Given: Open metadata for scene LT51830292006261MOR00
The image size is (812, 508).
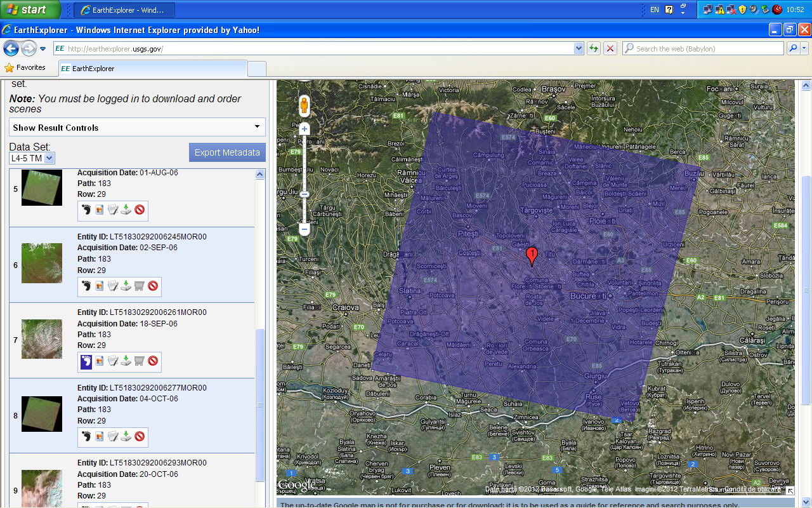Looking at the screenshot, I should 113,361.
